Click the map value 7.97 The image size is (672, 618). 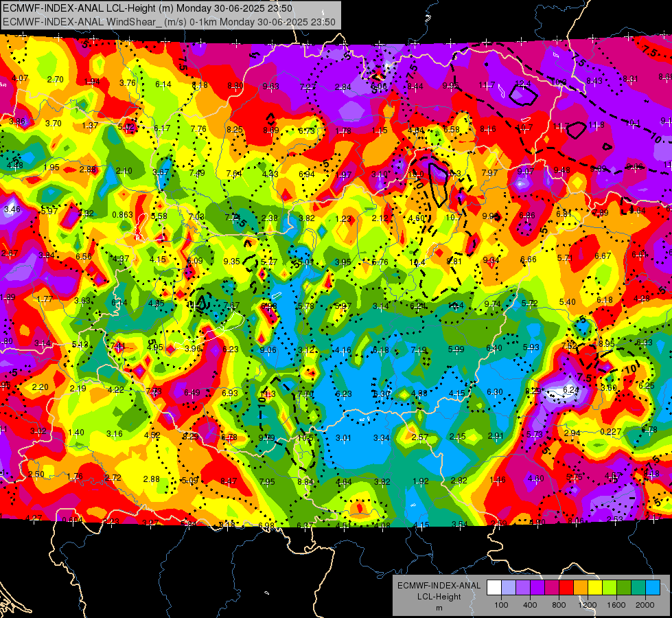pyautogui.click(x=489, y=172)
